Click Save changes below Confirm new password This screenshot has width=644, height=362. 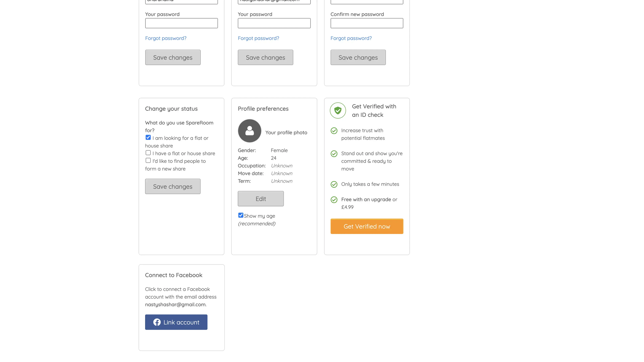tap(358, 57)
